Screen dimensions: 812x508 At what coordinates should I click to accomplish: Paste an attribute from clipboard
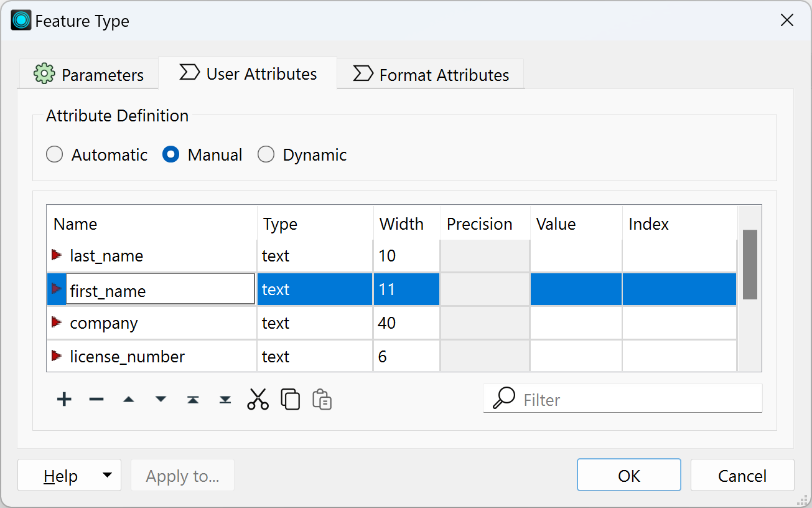[x=322, y=398]
